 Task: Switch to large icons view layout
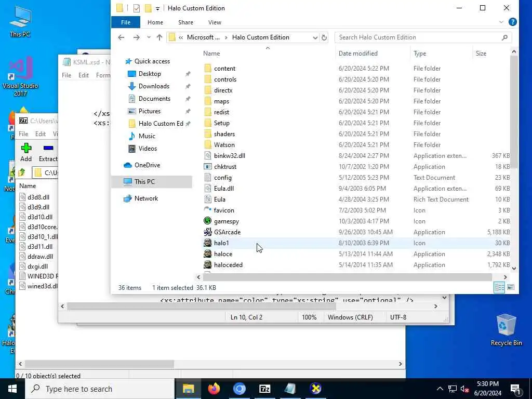tap(511, 287)
